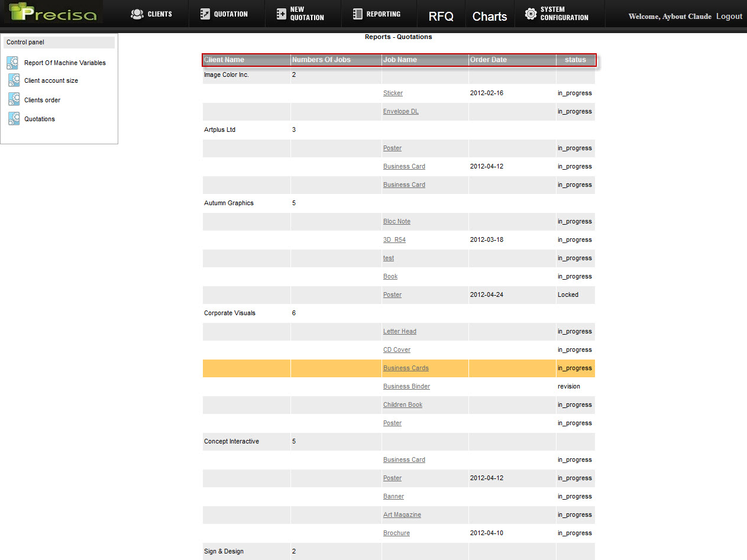The image size is (747, 560).
Task: Log out using the Logout link
Action: point(729,16)
